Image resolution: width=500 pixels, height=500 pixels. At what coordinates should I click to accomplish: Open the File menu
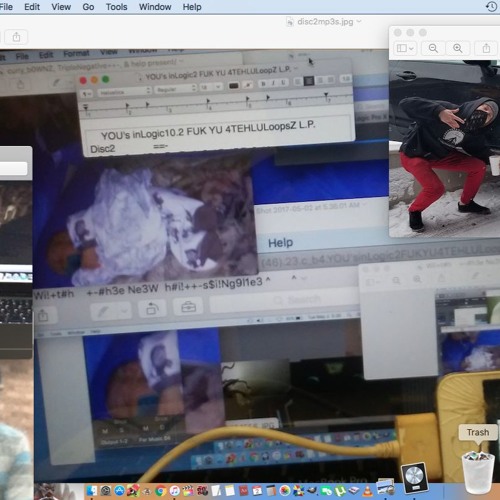tap(6, 7)
